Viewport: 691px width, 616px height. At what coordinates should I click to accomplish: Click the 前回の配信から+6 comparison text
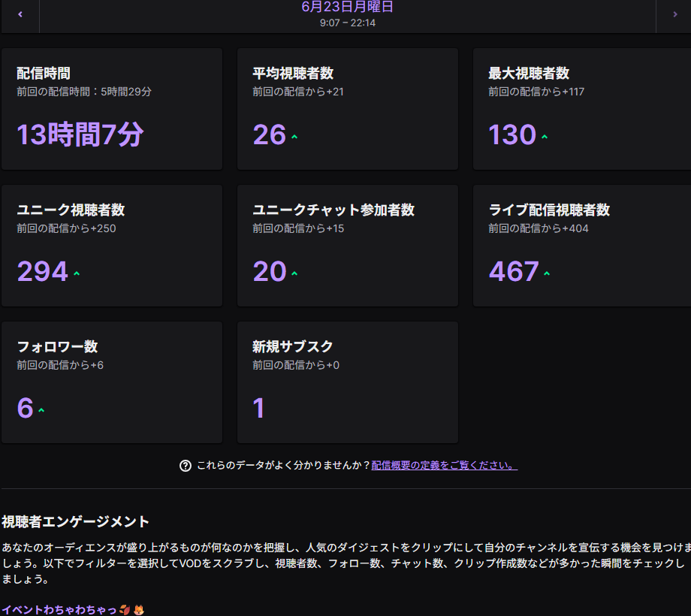60,365
